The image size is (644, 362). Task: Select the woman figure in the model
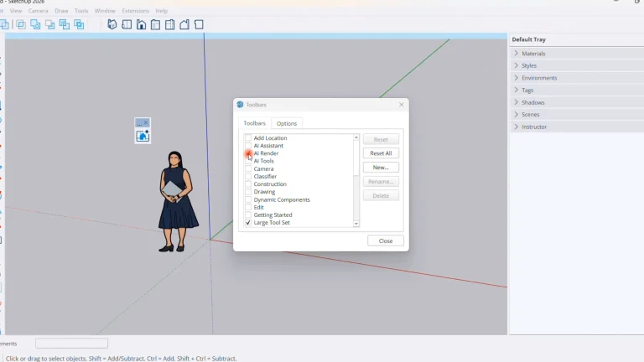[177, 201]
